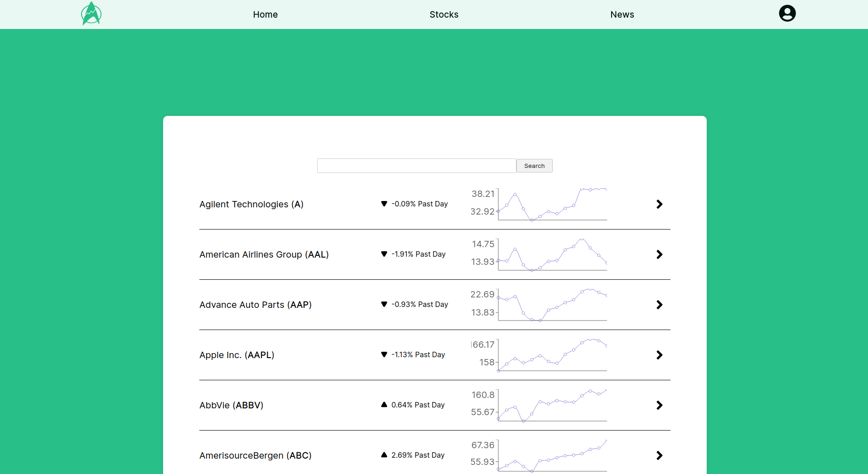Open Agilent Technologies details chevron arrow
Viewport: 868px width, 474px height.
(660, 204)
